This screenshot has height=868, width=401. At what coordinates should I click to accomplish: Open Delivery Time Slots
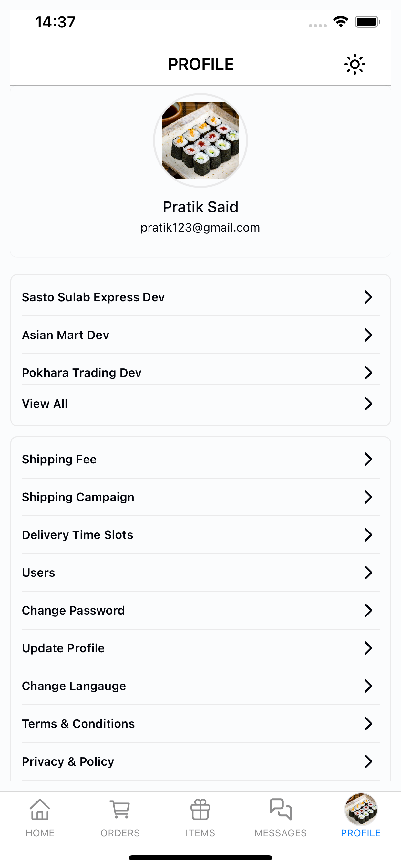pos(200,535)
